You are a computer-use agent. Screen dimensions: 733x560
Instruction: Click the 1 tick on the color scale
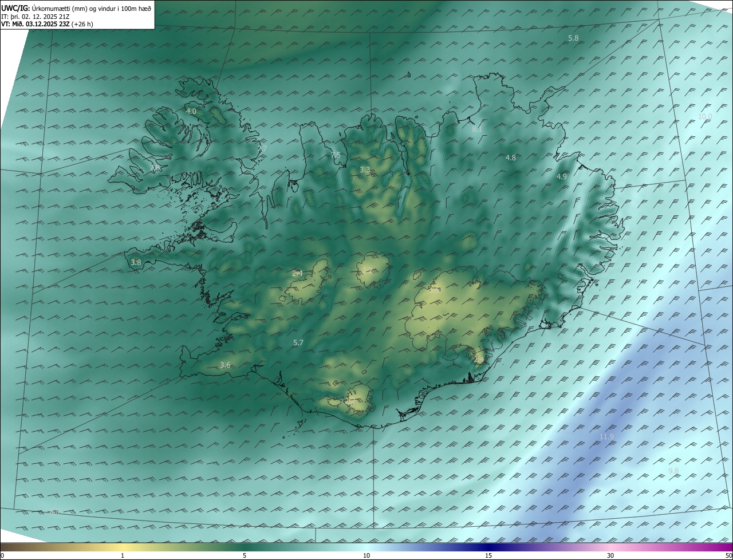pos(123,555)
